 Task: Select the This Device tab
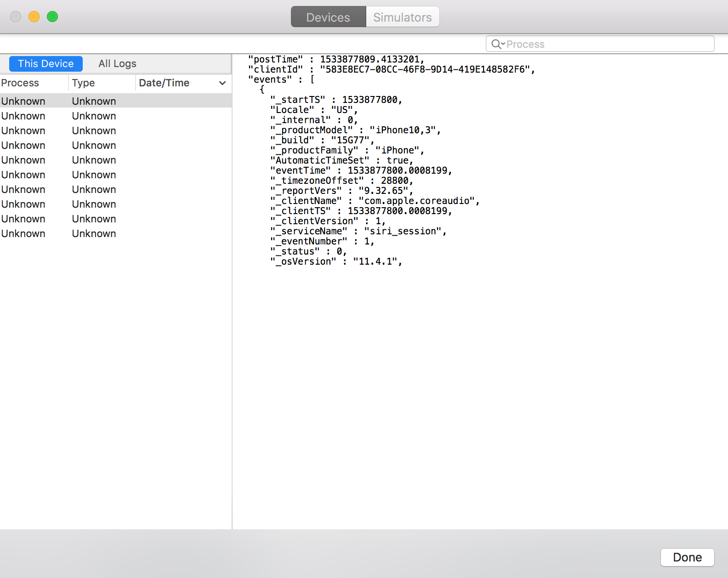pos(46,63)
